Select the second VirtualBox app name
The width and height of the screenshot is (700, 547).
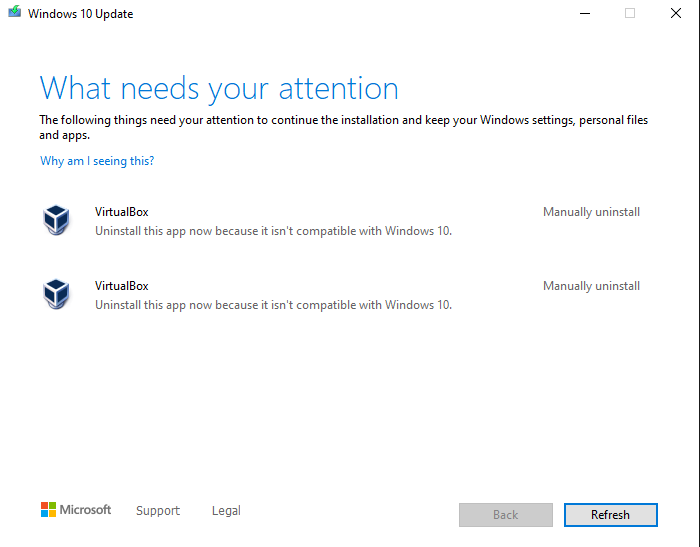click(x=121, y=286)
